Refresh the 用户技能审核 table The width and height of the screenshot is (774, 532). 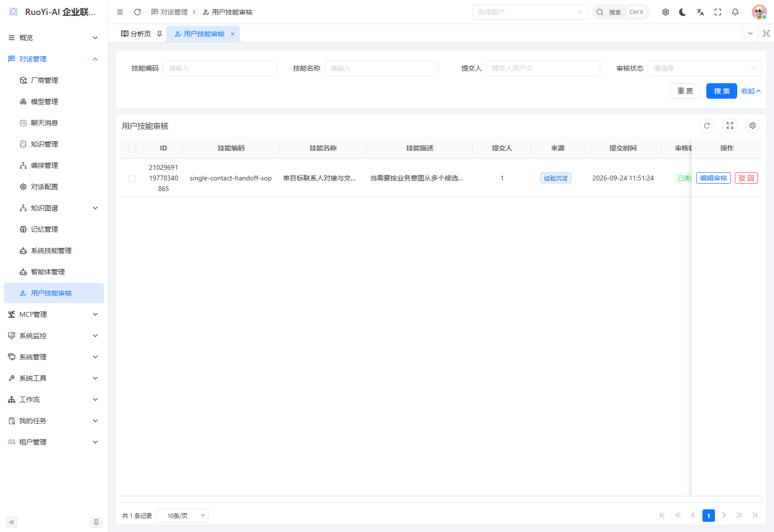coord(707,126)
